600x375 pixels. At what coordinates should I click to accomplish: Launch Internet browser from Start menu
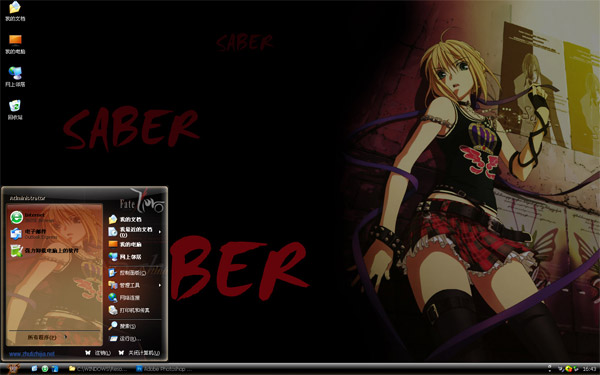pyautogui.click(x=33, y=217)
